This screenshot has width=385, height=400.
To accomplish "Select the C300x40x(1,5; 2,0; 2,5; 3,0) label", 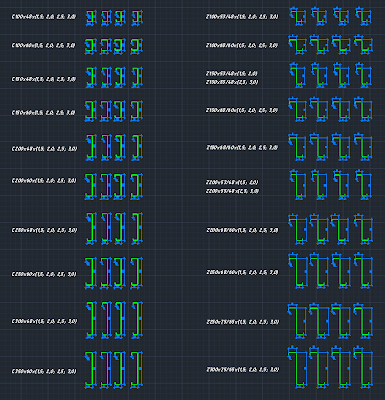I will pos(44,321).
